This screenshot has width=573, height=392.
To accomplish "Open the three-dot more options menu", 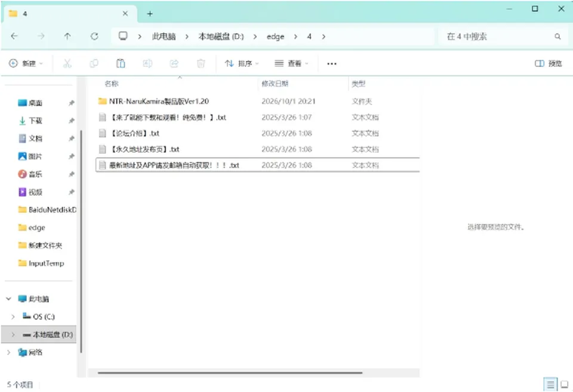I will pyautogui.click(x=332, y=64).
